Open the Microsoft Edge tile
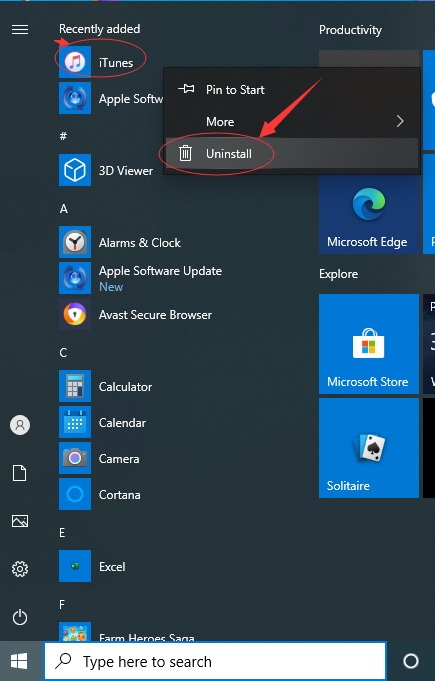435x681 pixels. click(369, 204)
